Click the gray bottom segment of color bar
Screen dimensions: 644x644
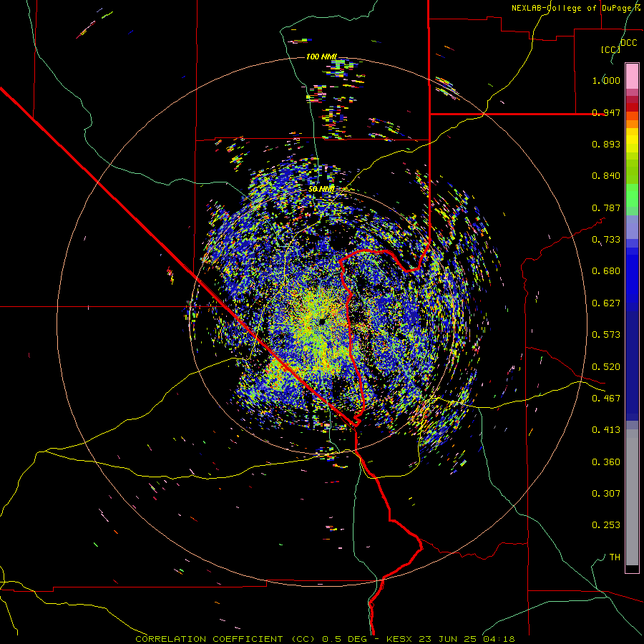[x=632, y=497]
